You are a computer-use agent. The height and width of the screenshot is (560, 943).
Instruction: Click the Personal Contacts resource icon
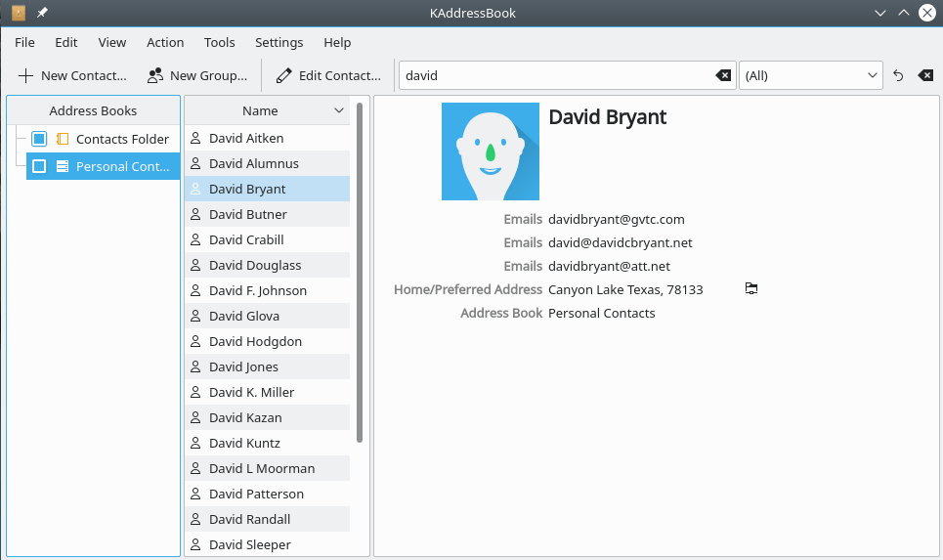coord(63,166)
